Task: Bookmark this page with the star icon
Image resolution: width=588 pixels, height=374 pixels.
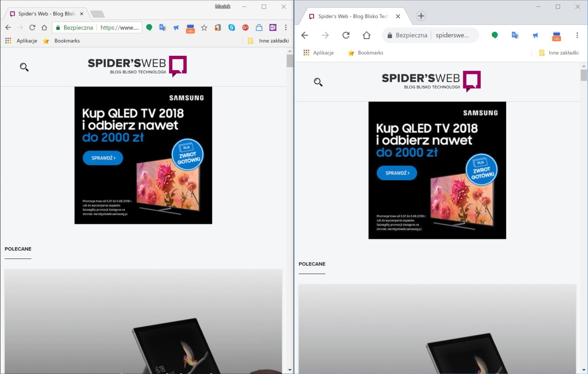Action: point(204,27)
